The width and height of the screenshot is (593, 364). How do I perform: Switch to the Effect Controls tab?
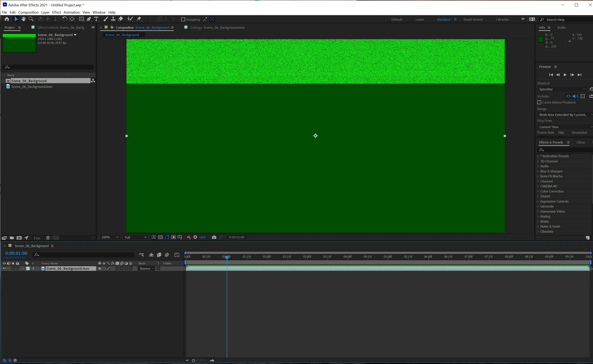click(x=48, y=27)
